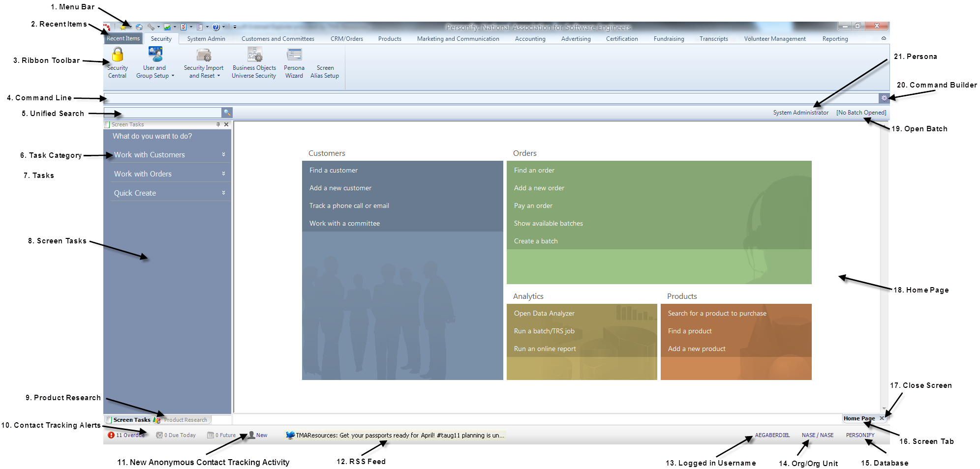Viewport: 980px width, 469px height.
Task: Switch to the System Admin ribbon tab
Action: coord(206,39)
